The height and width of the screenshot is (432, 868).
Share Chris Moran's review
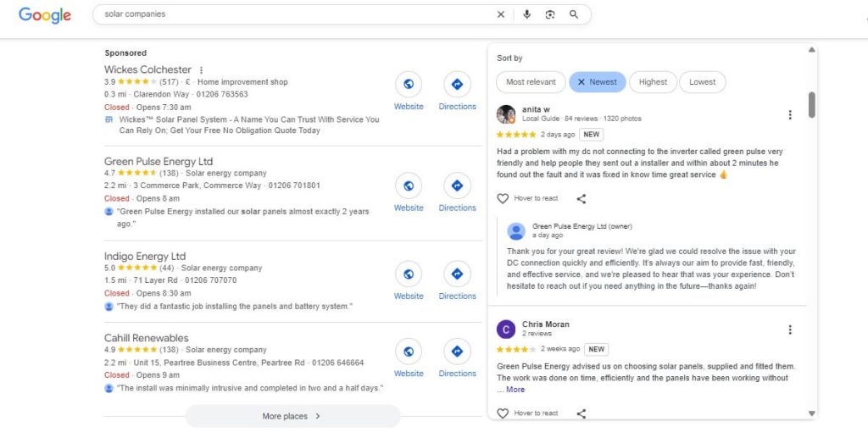(x=581, y=413)
